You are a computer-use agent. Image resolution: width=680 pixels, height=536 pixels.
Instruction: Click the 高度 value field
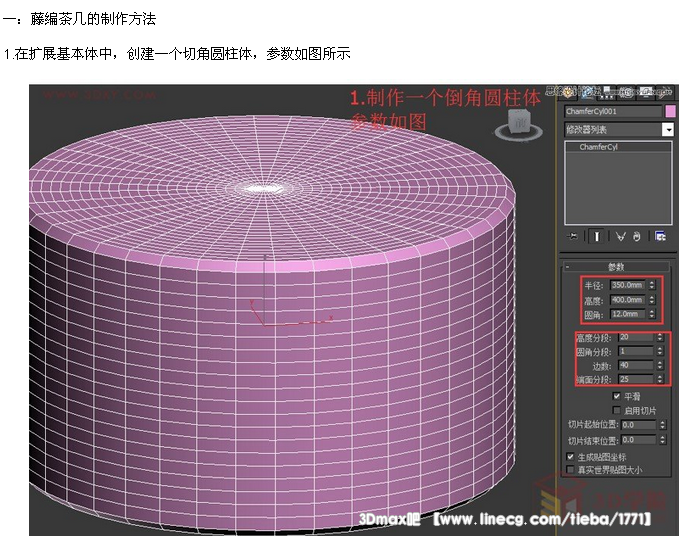[x=627, y=300]
